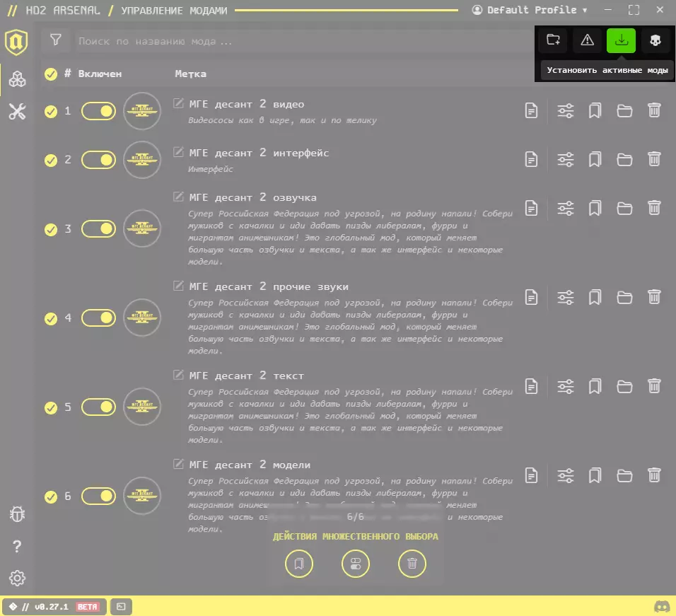
Task: Click version v0.27.1 BETA badge
Action: 54,607
